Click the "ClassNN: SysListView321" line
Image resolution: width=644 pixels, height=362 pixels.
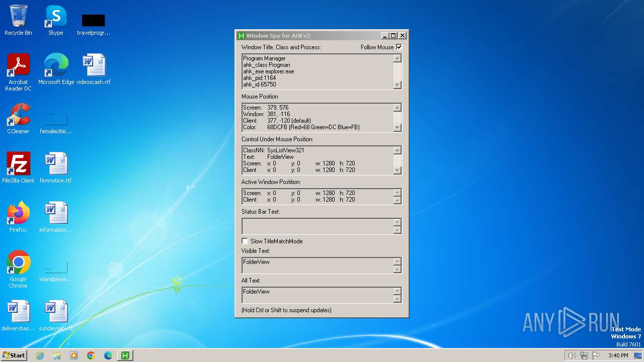274,150
